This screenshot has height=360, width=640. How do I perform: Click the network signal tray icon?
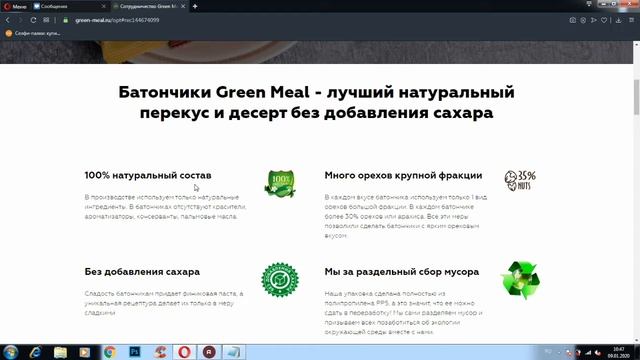coord(588,353)
